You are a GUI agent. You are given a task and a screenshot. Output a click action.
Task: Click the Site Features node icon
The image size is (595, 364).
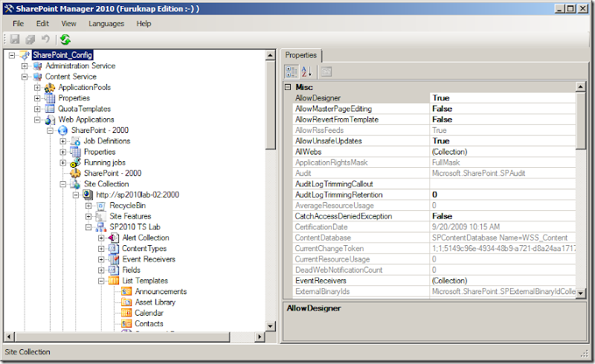coord(101,216)
